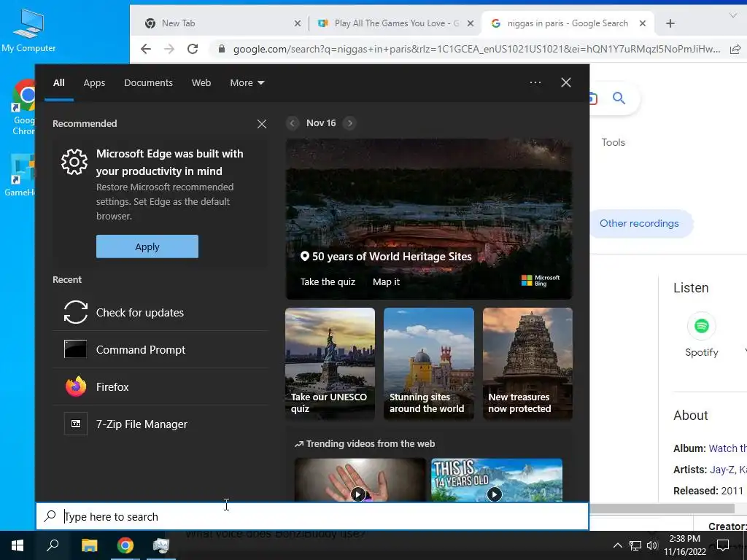The height and width of the screenshot is (560, 747).
Task: Open Spotify listen link
Action: [x=701, y=335]
